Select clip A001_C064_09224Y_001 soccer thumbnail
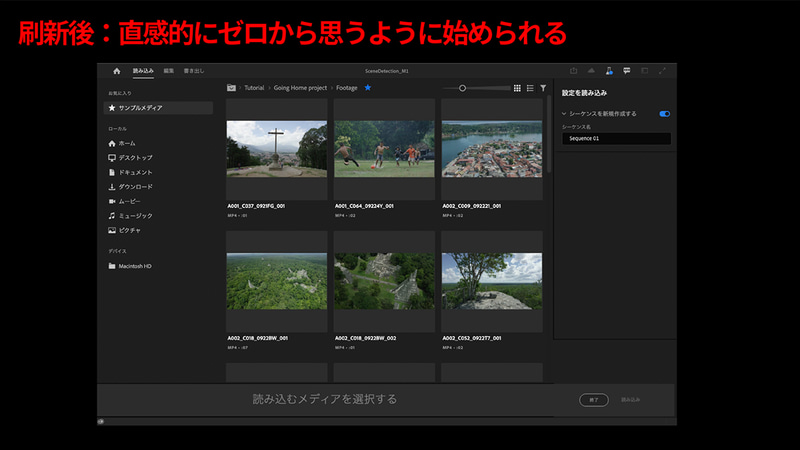800x450 pixels. [384, 149]
